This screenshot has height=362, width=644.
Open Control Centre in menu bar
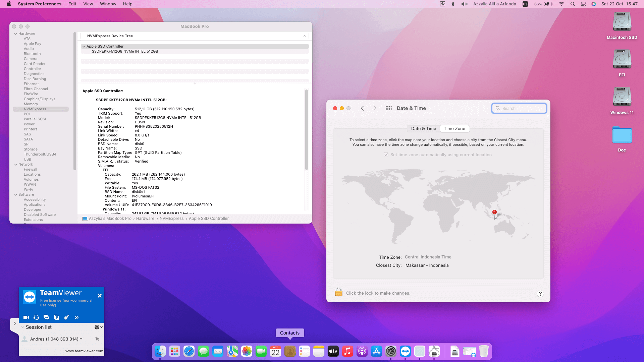pos(583,4)
